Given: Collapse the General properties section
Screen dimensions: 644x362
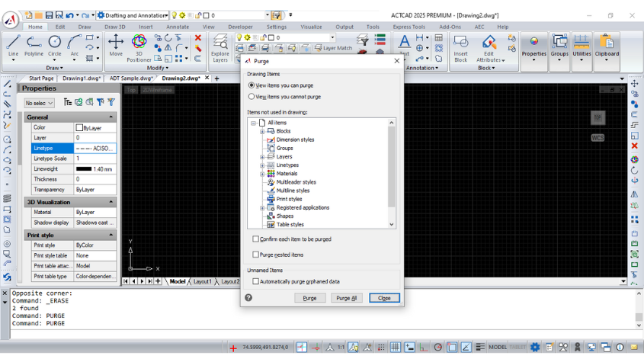Looking at the screenshot, I should point(111,117).
